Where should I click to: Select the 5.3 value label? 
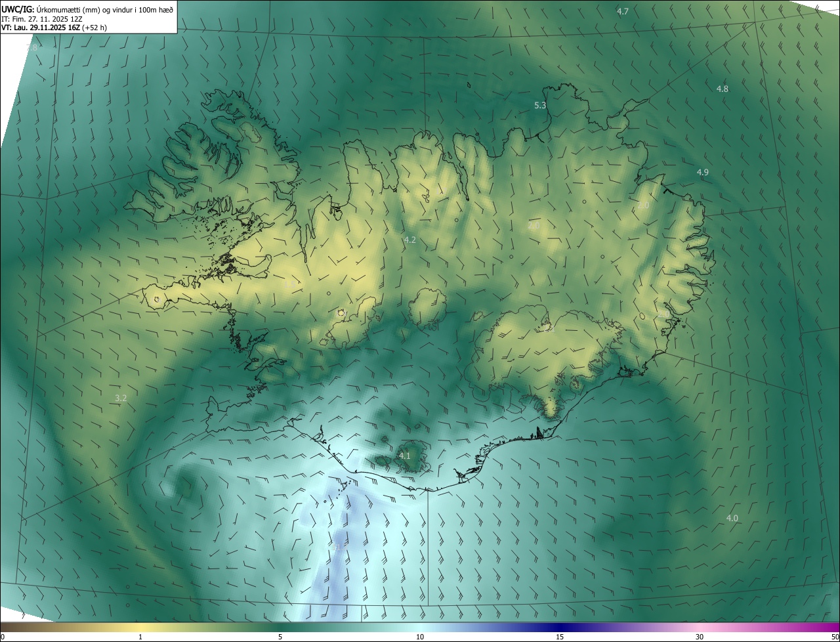click(x=540, y=105)
